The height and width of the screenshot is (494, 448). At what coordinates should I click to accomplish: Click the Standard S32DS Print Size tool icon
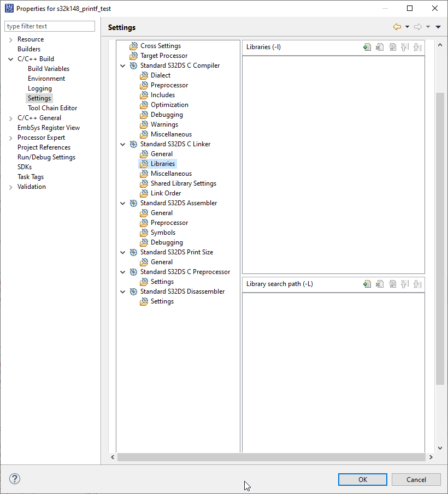point(134,252)
